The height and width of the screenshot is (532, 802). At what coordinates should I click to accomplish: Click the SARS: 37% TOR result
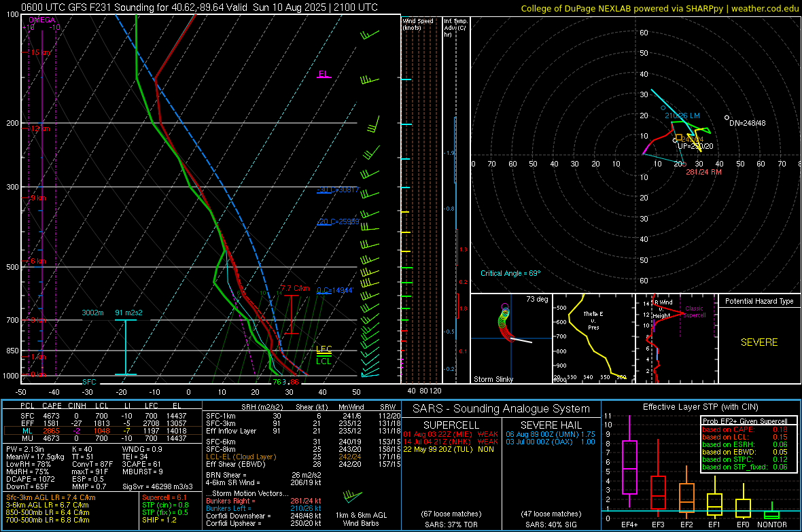(451, 525)
